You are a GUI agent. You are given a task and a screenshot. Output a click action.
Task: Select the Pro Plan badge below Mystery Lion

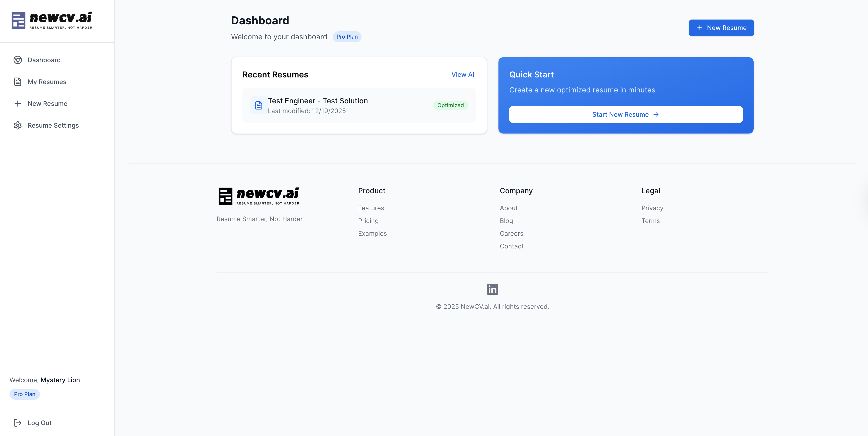coord(24,394)
